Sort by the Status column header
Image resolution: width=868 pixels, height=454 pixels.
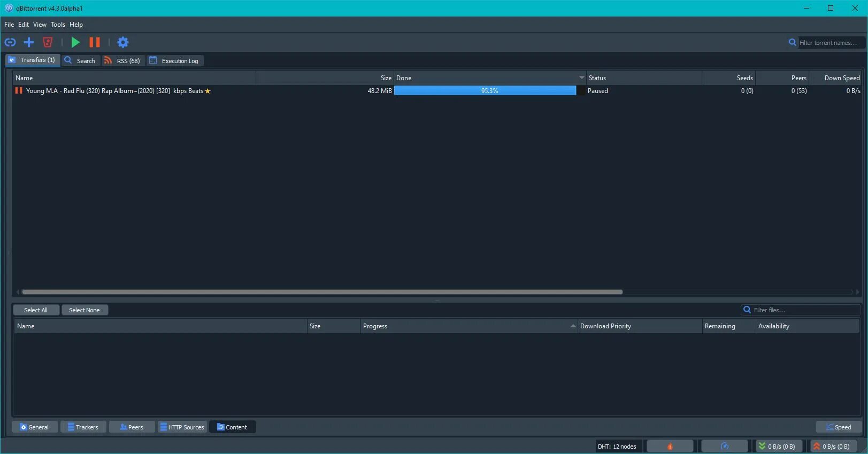[644, 78]
